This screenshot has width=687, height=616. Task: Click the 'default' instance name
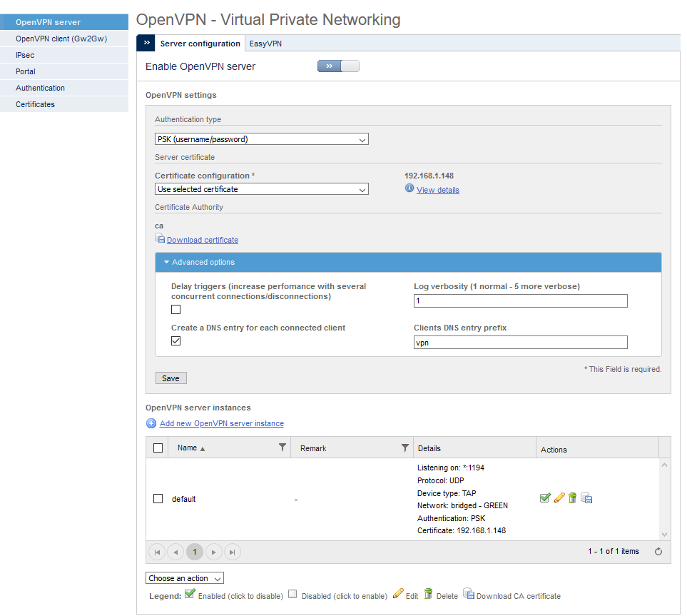(x=183, y=499)
